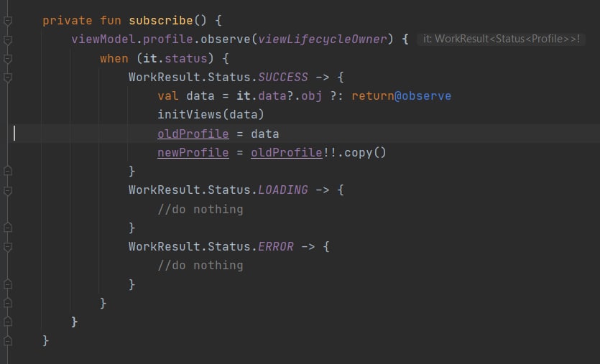Click the 'LOADING' enum constant
Screen dimensions: 600x364
[283, 190]
